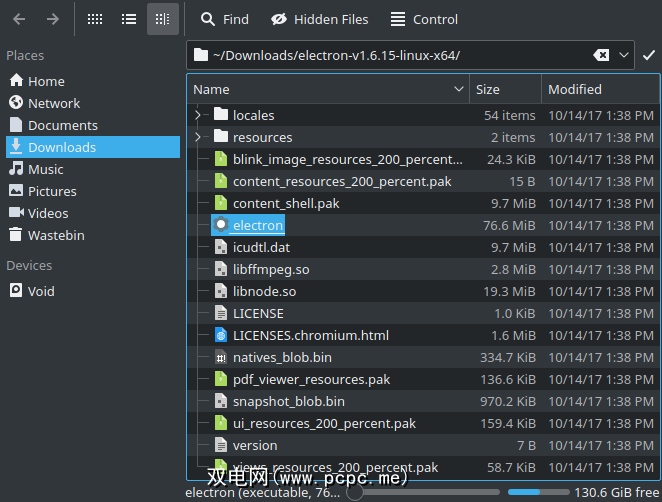Click the snapshot_blob.bin file icon
662x502 pixels.
pyautogui.click(x=221, y=401)
